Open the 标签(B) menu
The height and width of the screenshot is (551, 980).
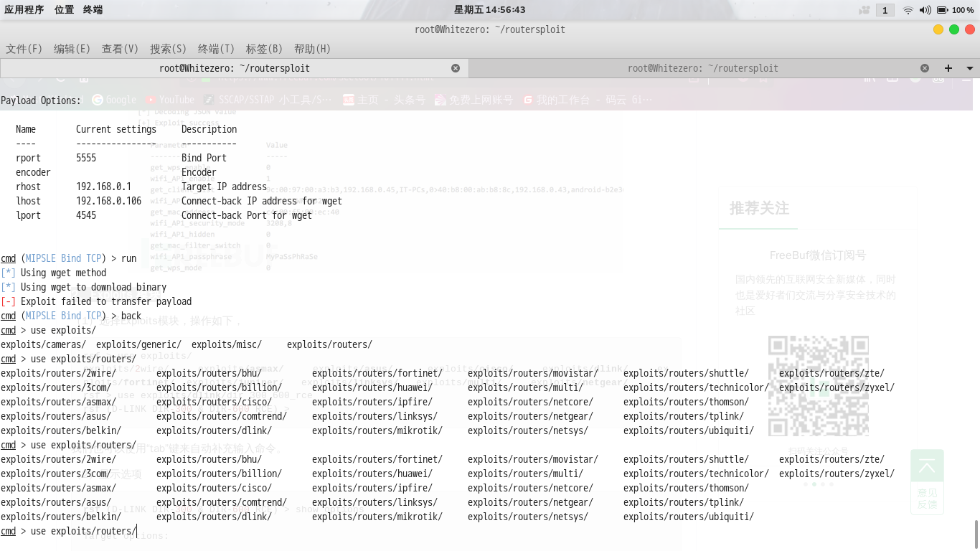[x=264, y=49]
